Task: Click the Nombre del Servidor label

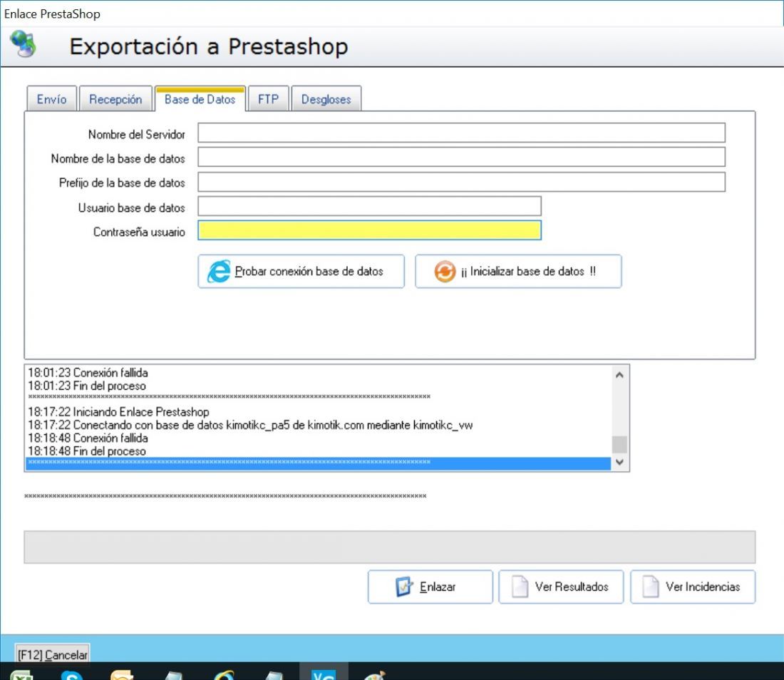Action: point(137,134)
